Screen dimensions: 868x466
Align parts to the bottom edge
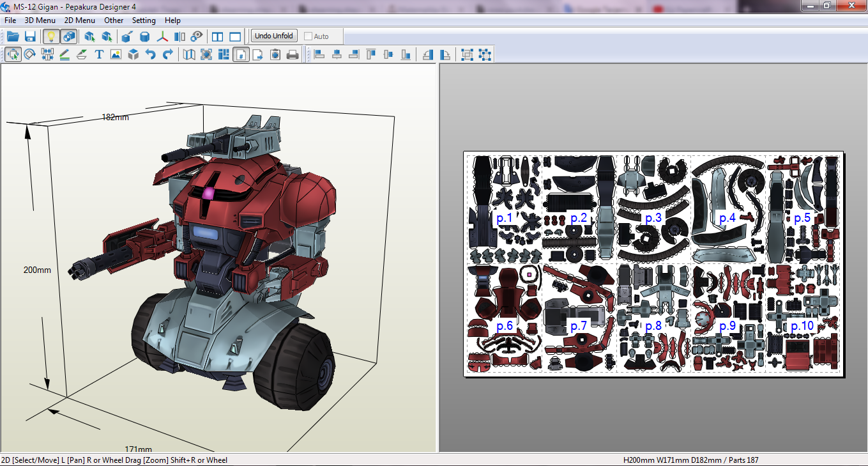(x=406, y=54)
